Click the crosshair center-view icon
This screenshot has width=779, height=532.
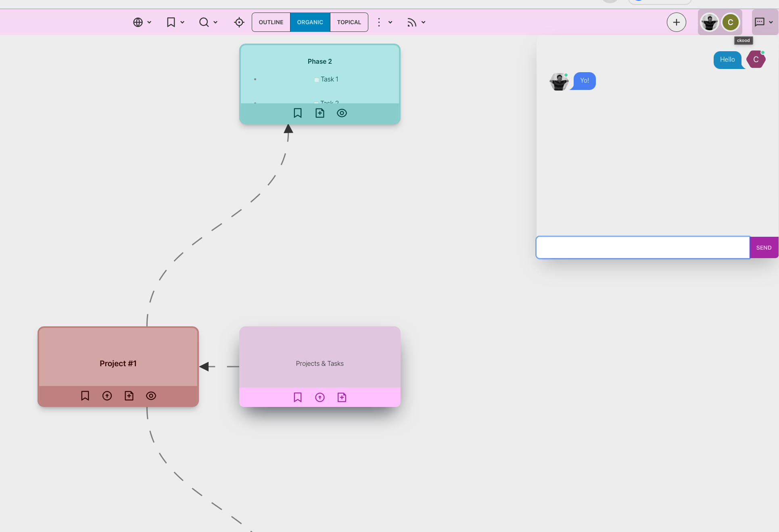tap(239, 22)
